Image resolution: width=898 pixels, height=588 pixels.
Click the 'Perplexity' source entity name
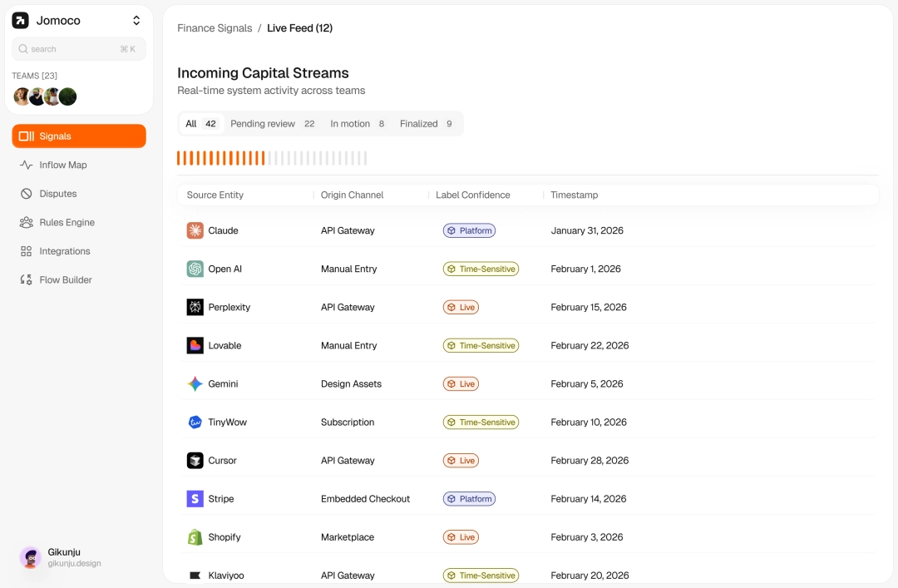(229, 307)
